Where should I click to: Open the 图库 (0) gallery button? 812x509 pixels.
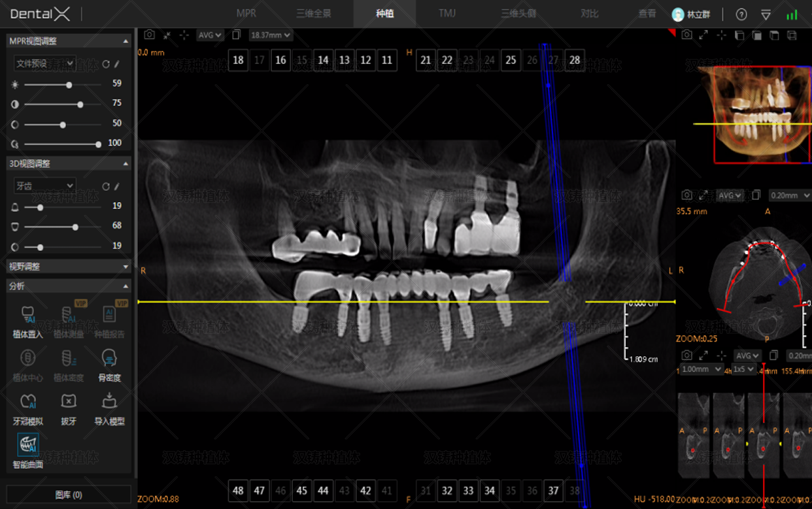(x=69, y=495)
